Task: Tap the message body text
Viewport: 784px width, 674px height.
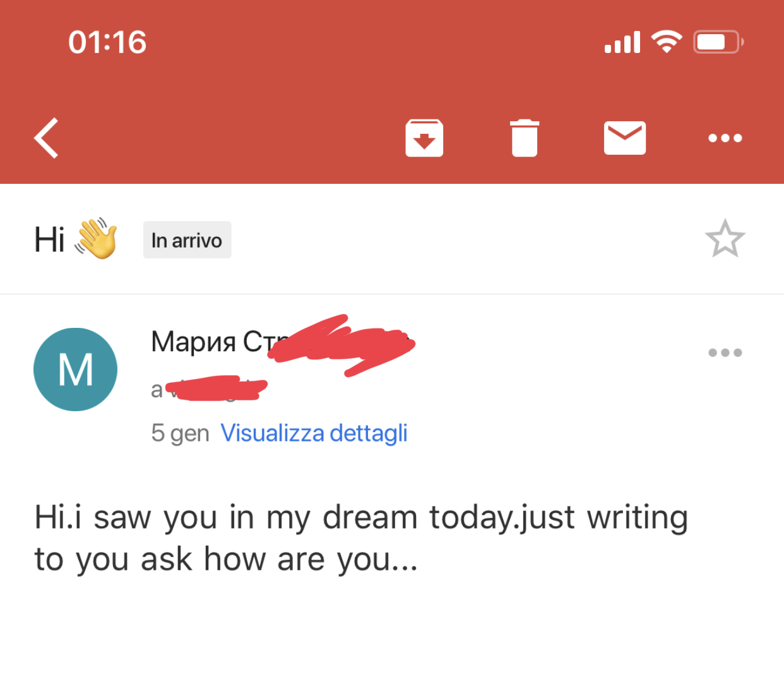Action: point(360,538)
